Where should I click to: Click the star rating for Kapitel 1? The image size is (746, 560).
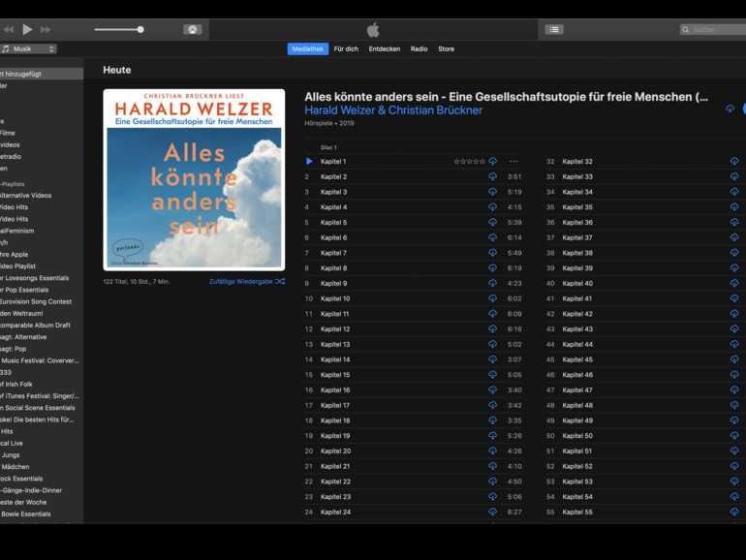point(469,161)
